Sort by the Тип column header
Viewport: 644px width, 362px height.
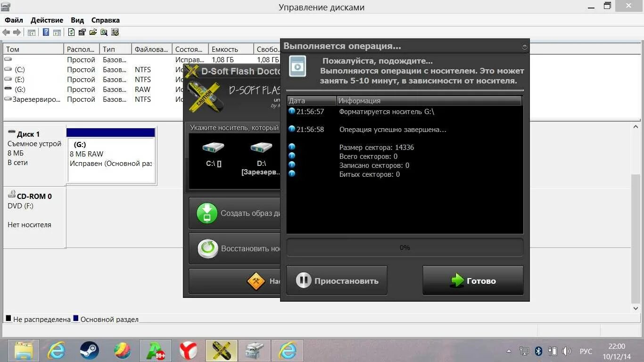pos(116,49)
